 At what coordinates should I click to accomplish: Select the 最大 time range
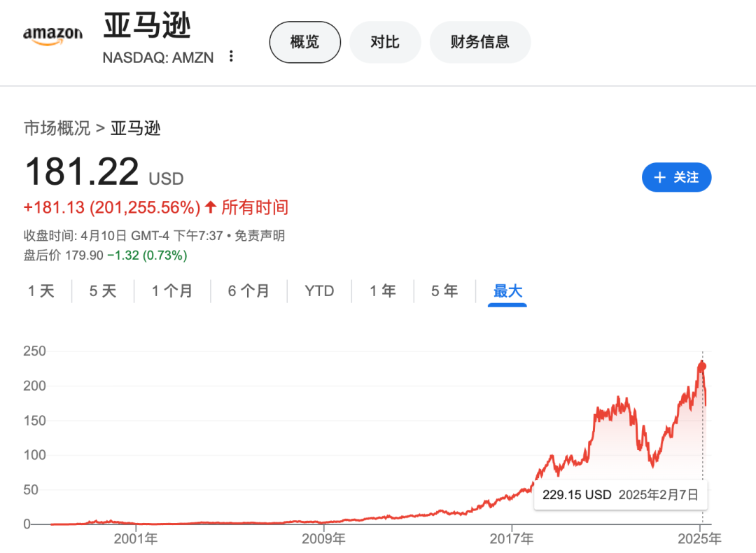pos(507,291)
